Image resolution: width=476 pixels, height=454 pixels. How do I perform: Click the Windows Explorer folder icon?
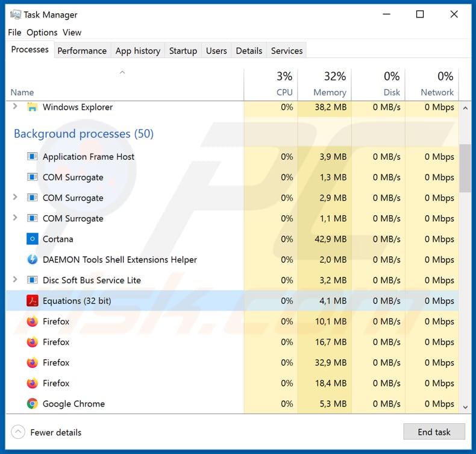coord(32,107)
